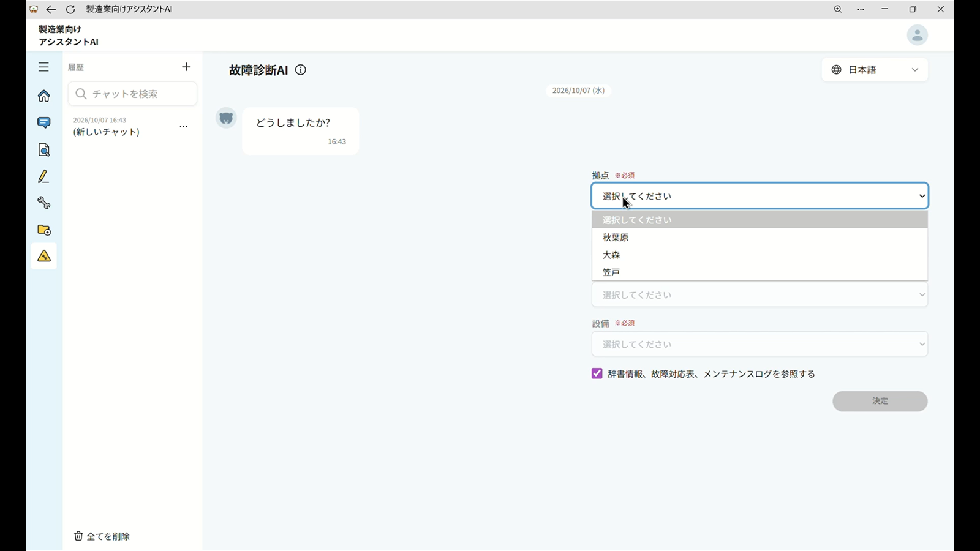Open options menu for 新しいチャット entry
This screenshot has width=980, height=551.
pos(183,127)
